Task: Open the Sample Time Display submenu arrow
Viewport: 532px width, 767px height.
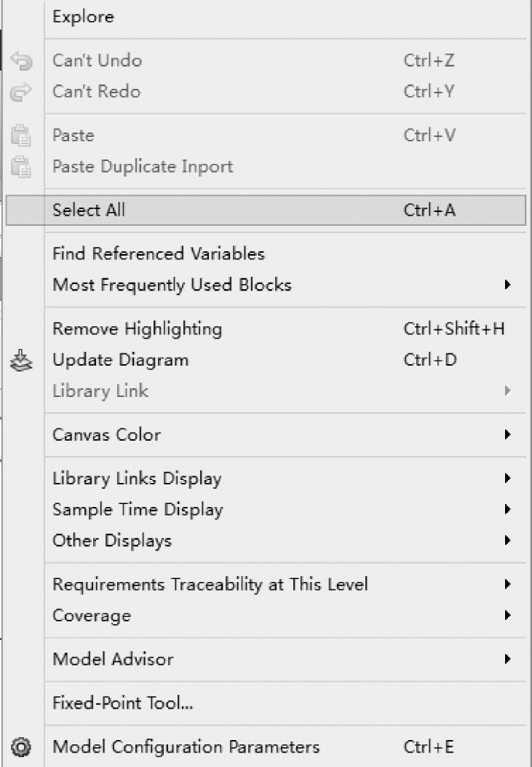Action: pyautogui.click(x=507, y=509)
